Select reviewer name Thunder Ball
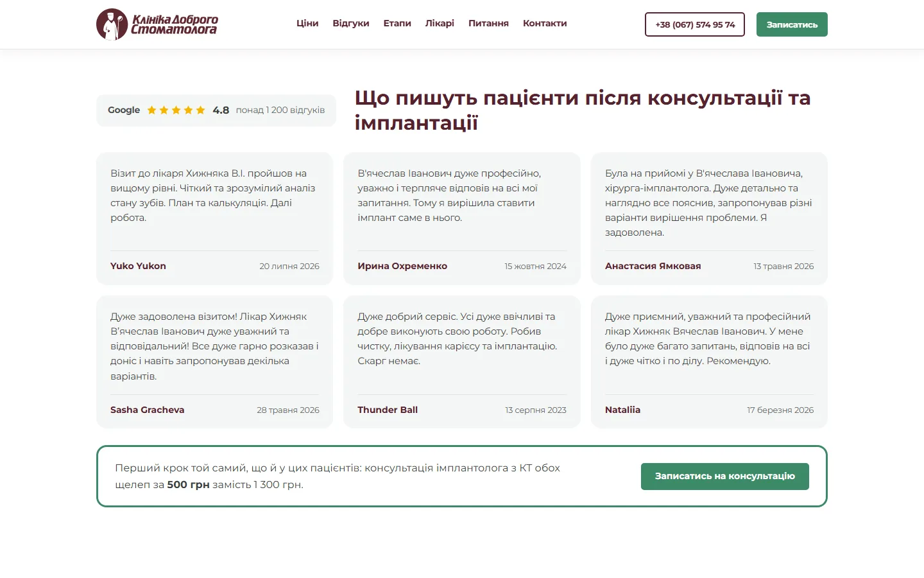 coord(388,410)
